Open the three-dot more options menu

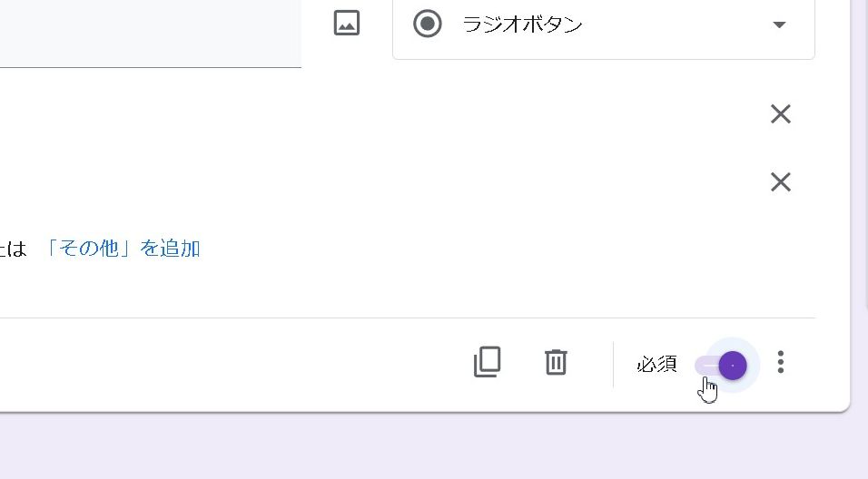[781, 363]
